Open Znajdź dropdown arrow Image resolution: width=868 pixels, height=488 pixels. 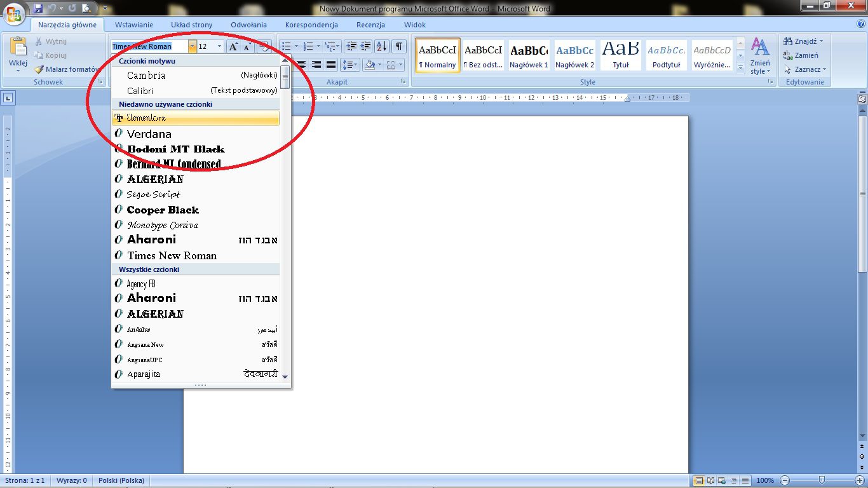point(821,41)
